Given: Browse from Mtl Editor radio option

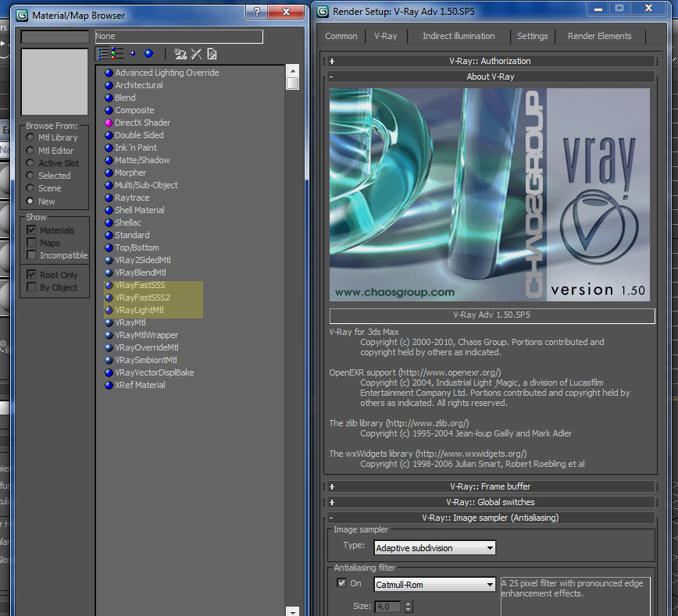Looking at the screenshot, I should 30,151.
